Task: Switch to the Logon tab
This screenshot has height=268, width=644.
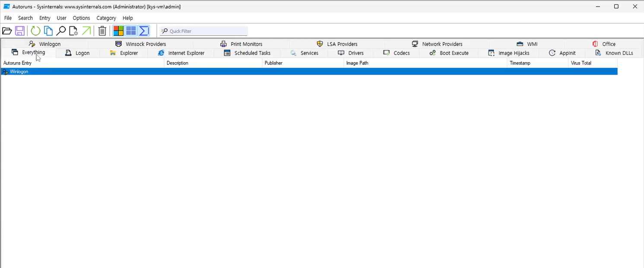Action: point(77,53)
